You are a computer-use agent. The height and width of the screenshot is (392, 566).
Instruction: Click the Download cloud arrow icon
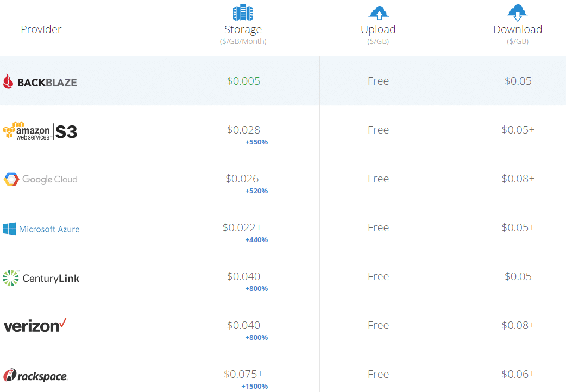click(517, 13)
